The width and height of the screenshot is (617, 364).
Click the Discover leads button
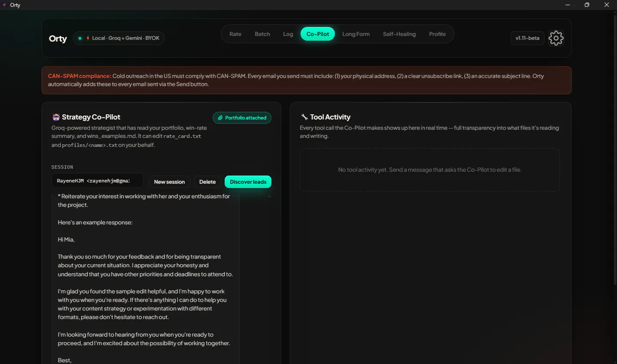(x=248, y=182)
